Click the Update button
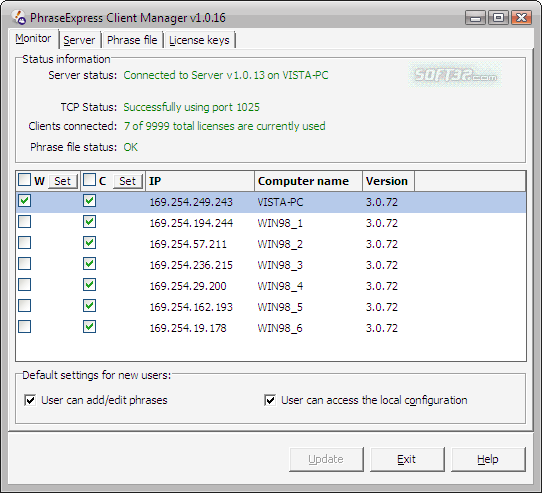 coord(326,459)
